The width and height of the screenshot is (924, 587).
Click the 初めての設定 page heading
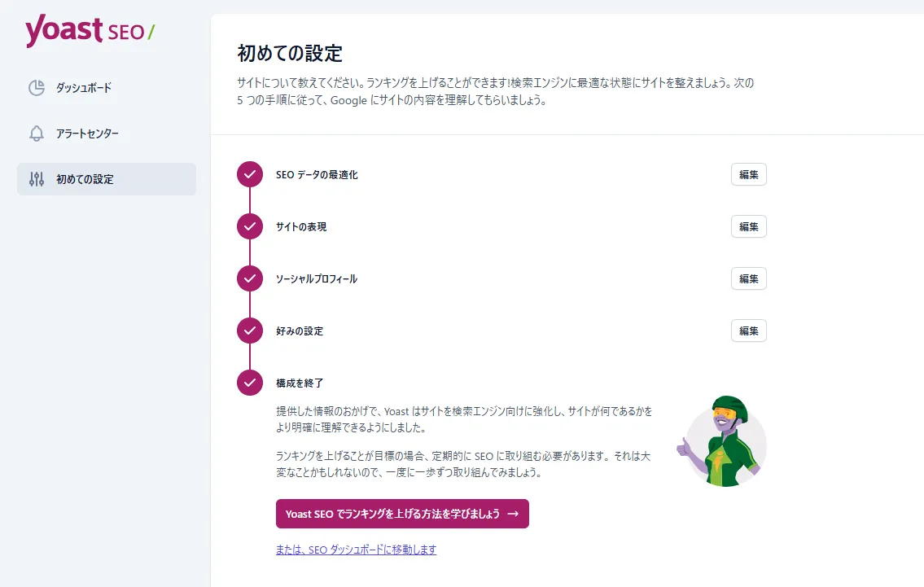coord(289,53)
